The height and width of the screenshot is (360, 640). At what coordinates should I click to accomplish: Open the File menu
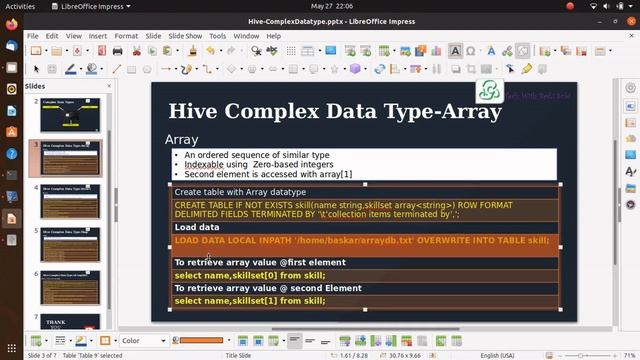32,36
